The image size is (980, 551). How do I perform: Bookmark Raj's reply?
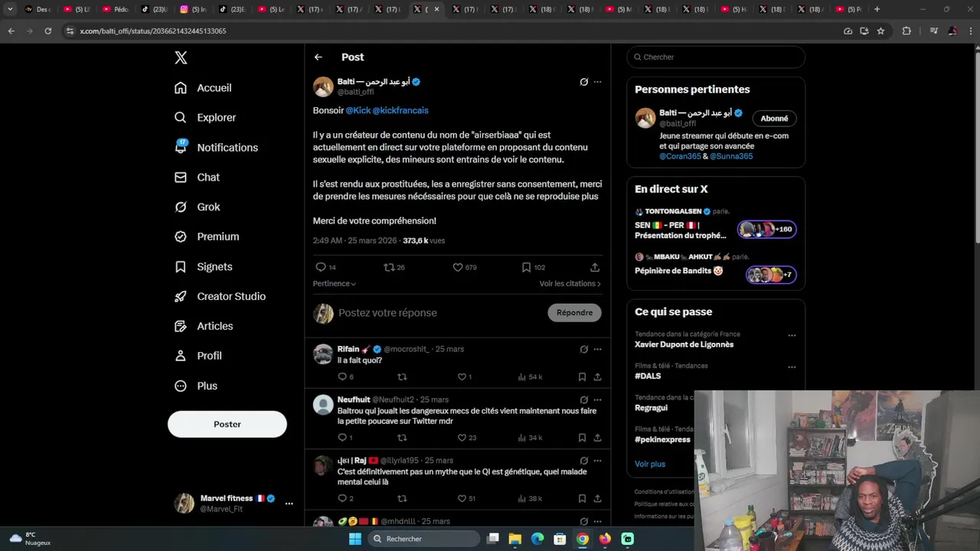pos(582,498)
